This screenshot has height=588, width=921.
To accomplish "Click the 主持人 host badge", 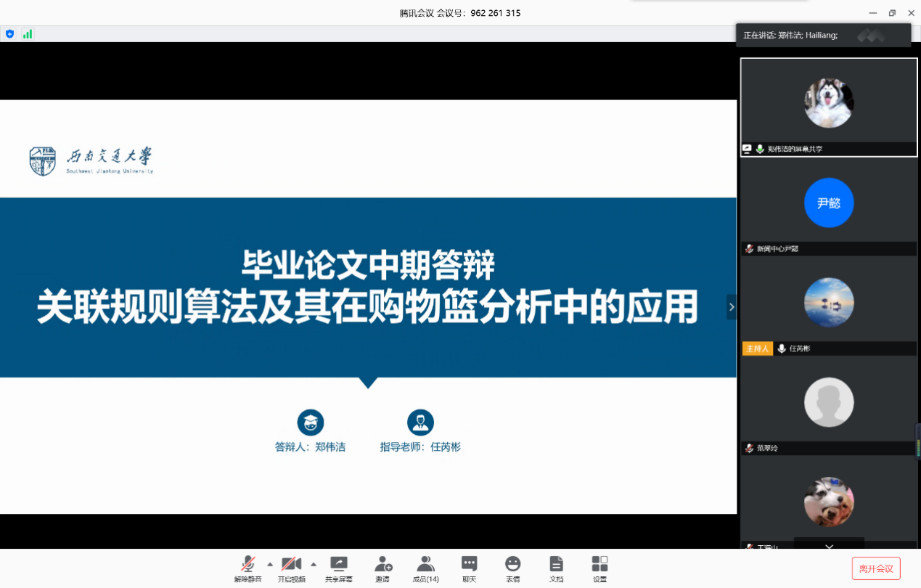I will 757,349.
